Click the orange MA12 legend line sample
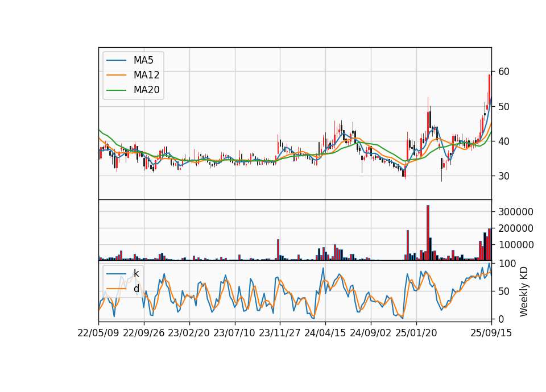 pyautogui.click(x=116, y=75)
